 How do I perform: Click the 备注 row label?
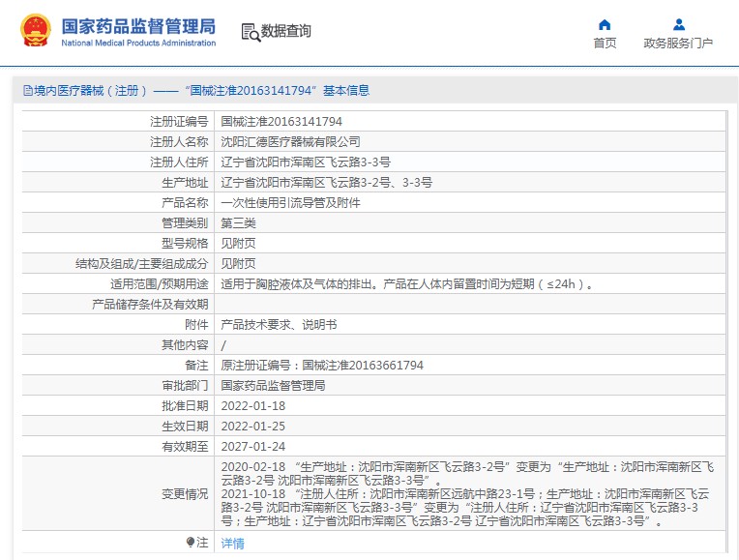196,366
